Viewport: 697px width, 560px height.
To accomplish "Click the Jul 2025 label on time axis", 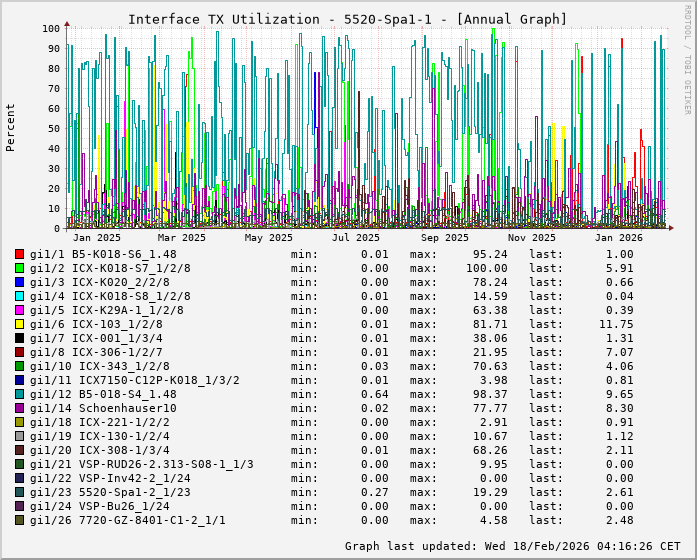I will coord(356,238).
